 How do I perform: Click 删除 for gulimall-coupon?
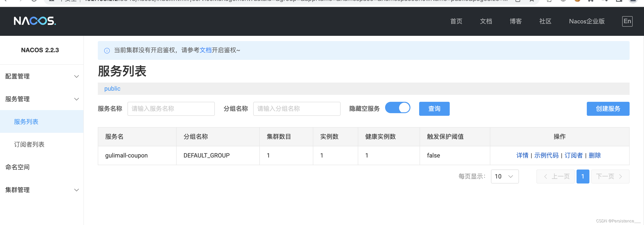(x=594, y=155)
